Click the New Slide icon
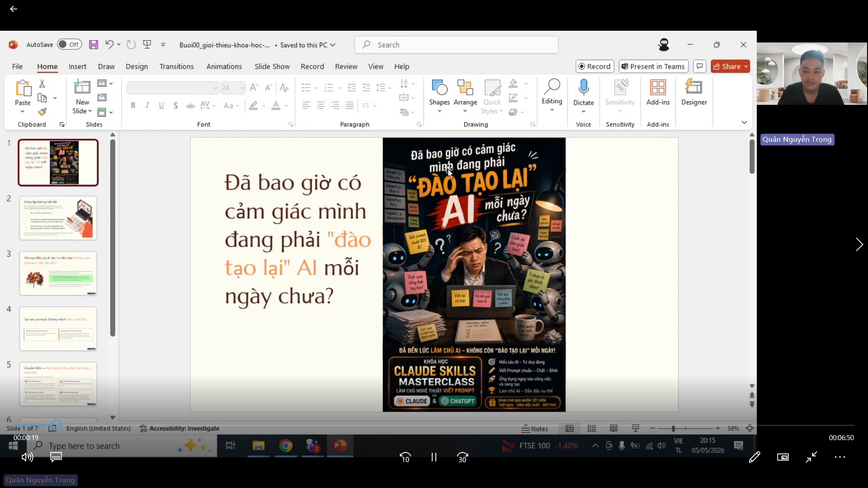Image resolution: width=868 pixels, height=488 pixels. (82, 87)
